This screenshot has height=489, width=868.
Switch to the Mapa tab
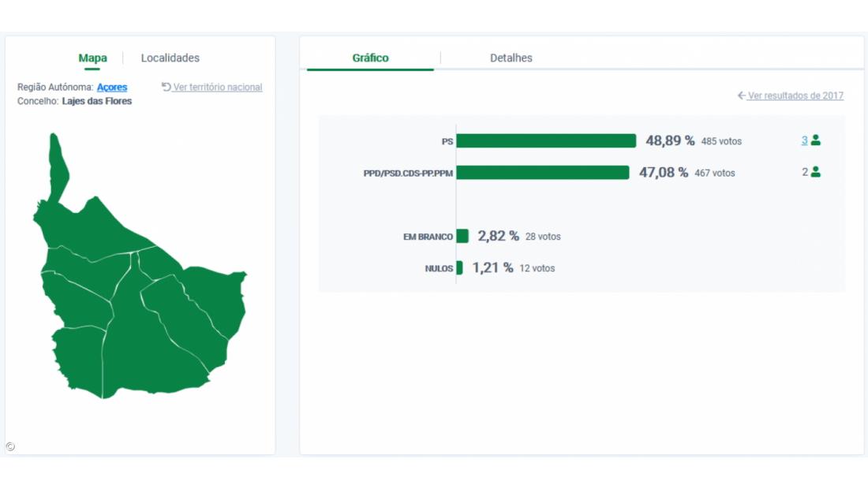pyautogui.click(x=92, y=58)
